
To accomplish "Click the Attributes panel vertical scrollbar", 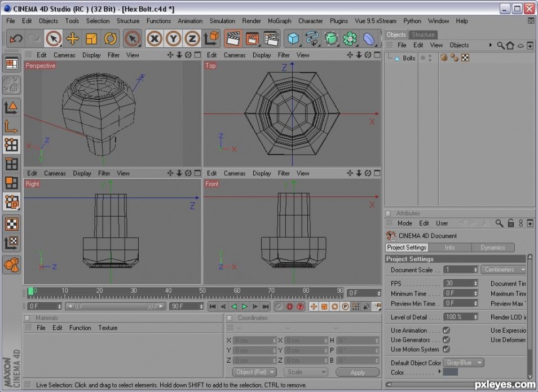I will [x=530, y=316].
